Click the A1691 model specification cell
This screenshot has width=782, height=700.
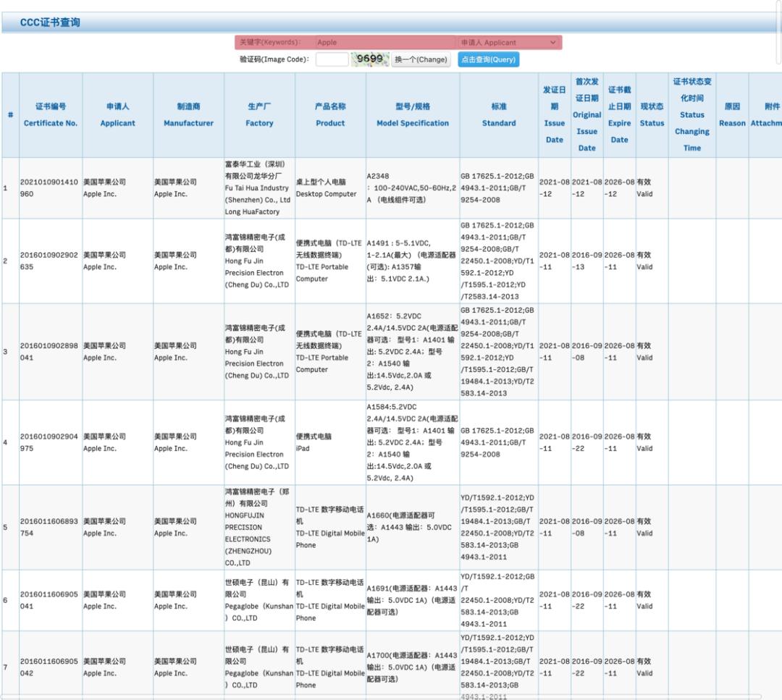coord(412,600)
